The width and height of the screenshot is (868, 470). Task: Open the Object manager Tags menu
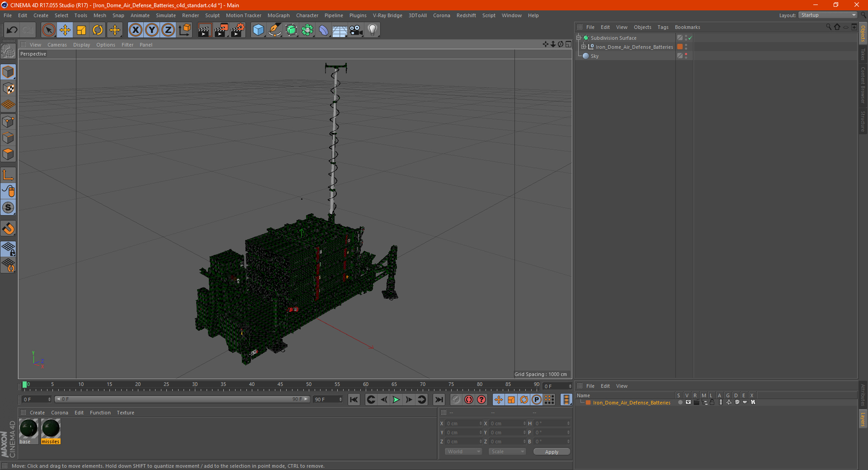point(663,27)
